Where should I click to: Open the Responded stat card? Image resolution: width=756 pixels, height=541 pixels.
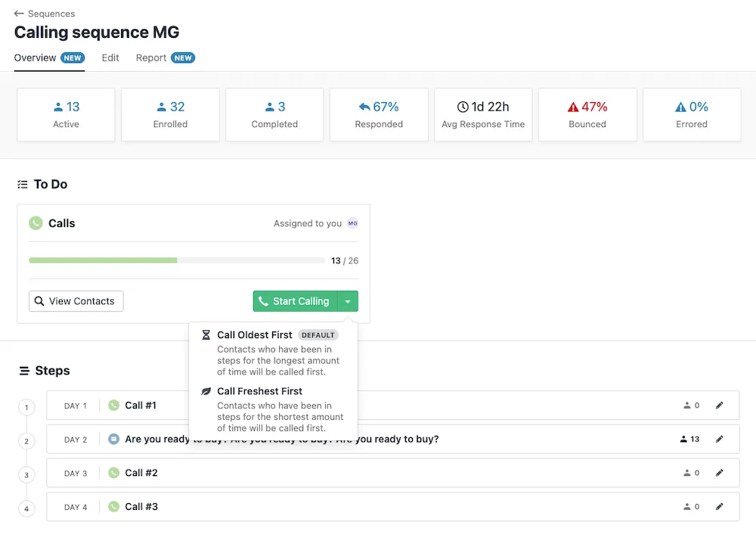tap(379, 114)
